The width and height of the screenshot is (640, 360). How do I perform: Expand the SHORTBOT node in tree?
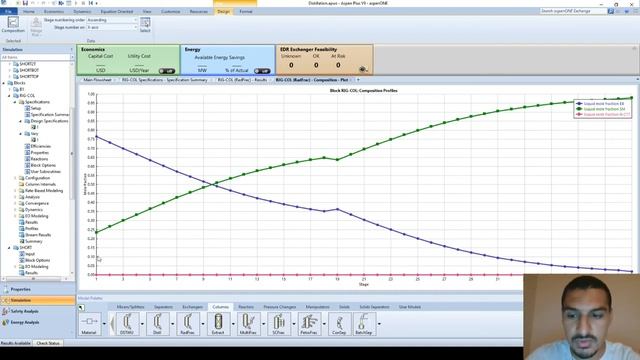coord(9,70)
